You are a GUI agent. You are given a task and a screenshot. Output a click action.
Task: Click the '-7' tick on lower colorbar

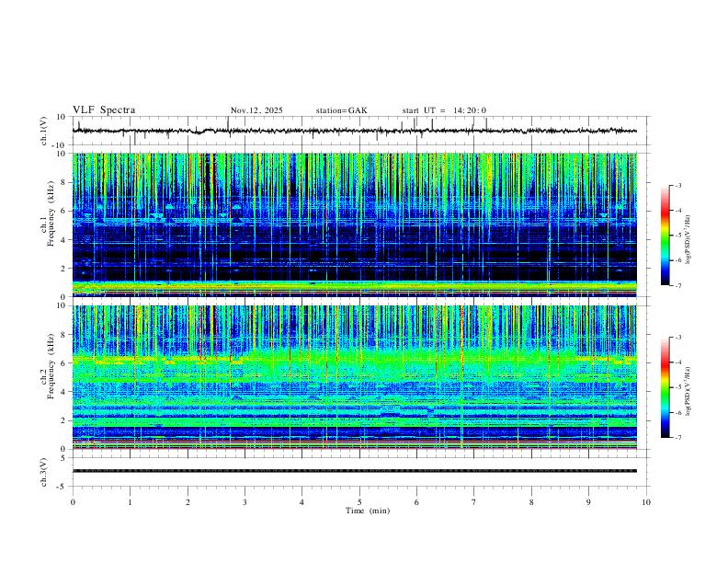coord(678,437)
